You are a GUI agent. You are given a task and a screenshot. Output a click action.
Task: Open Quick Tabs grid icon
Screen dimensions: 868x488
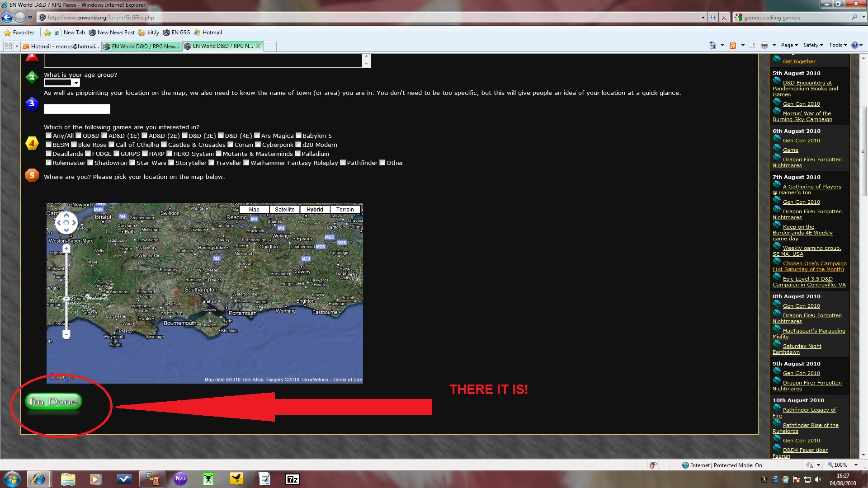pyautogui.click(x=8, y=46)
